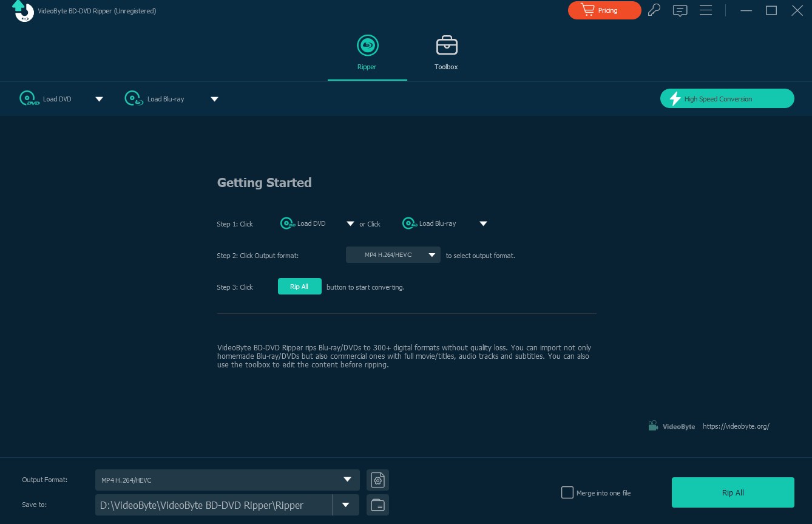Open the videobyte.org website link

pos(736,426)
